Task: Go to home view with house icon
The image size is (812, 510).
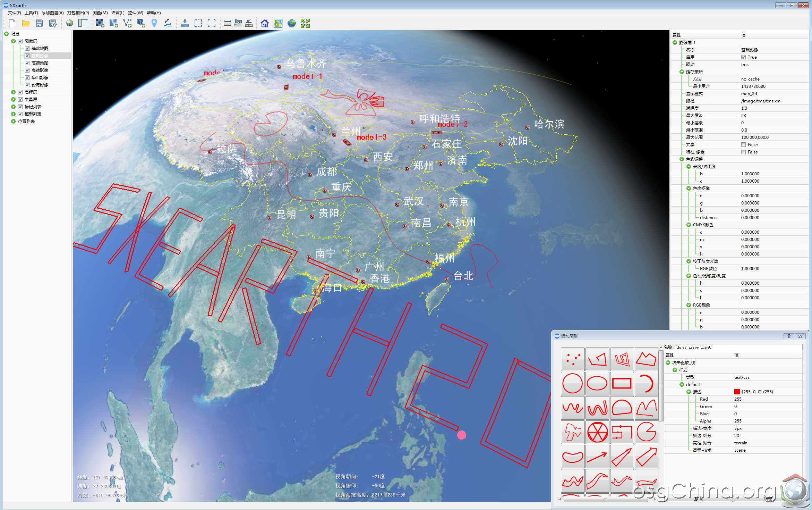Action: [x=265, y=23]
